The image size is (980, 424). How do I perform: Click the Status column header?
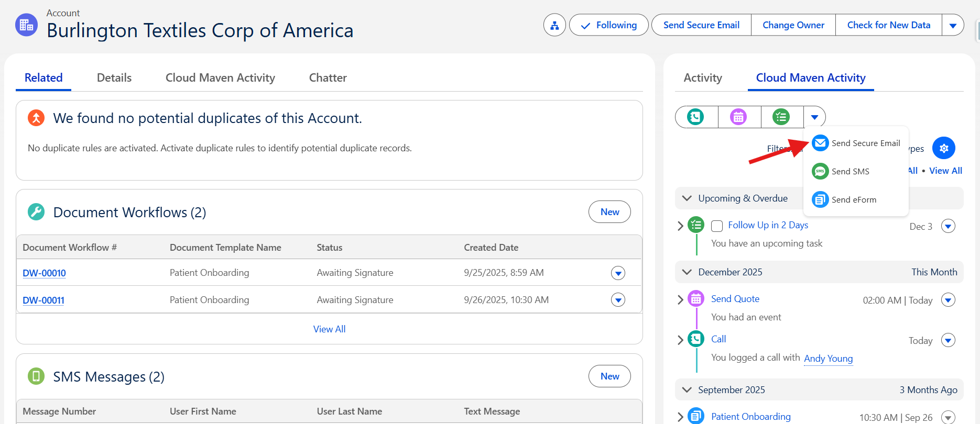click(x=330, y=248)
